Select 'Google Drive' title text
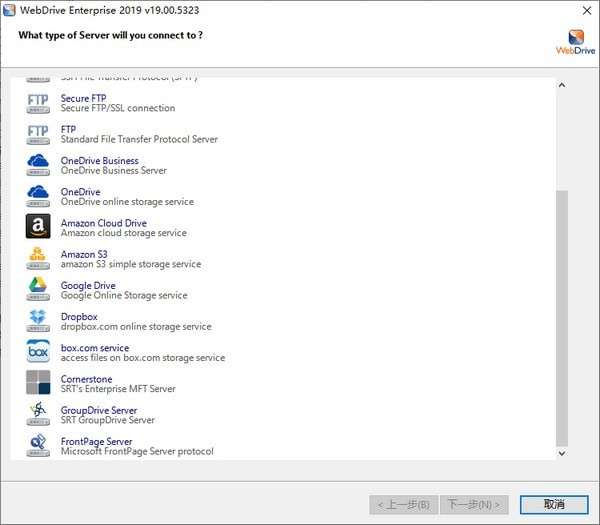This screenshot has height=525, width=600. pos(88,285)
